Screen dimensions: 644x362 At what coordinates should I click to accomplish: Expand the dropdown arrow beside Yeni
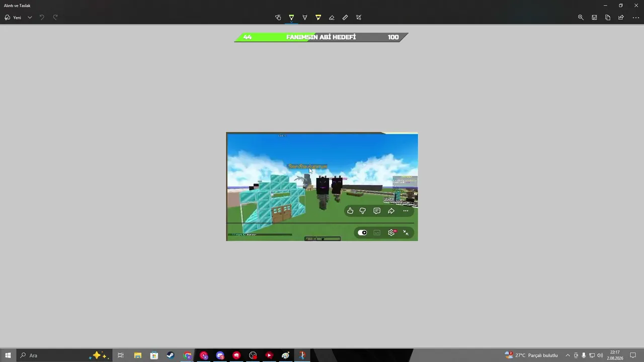30,18
